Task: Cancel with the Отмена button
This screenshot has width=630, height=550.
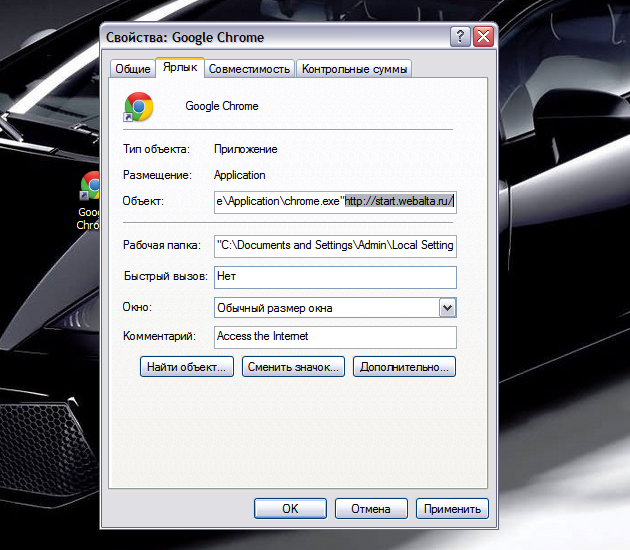Action: 371,509
